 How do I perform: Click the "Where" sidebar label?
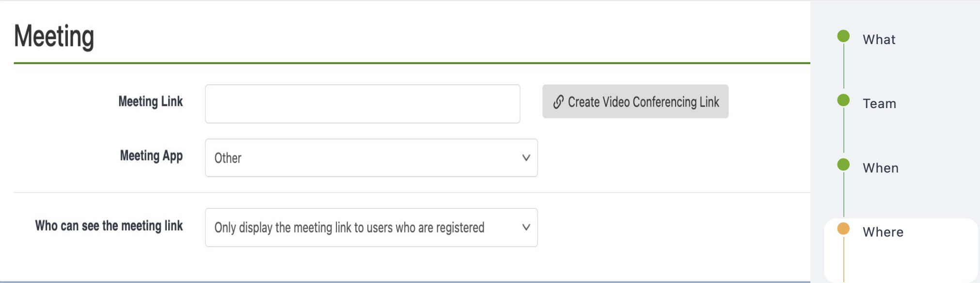(883, 232)
